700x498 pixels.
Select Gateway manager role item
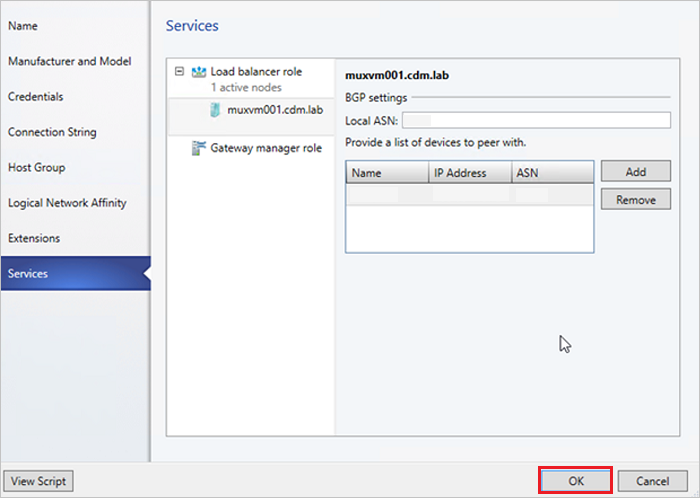[x=266, y=148]
